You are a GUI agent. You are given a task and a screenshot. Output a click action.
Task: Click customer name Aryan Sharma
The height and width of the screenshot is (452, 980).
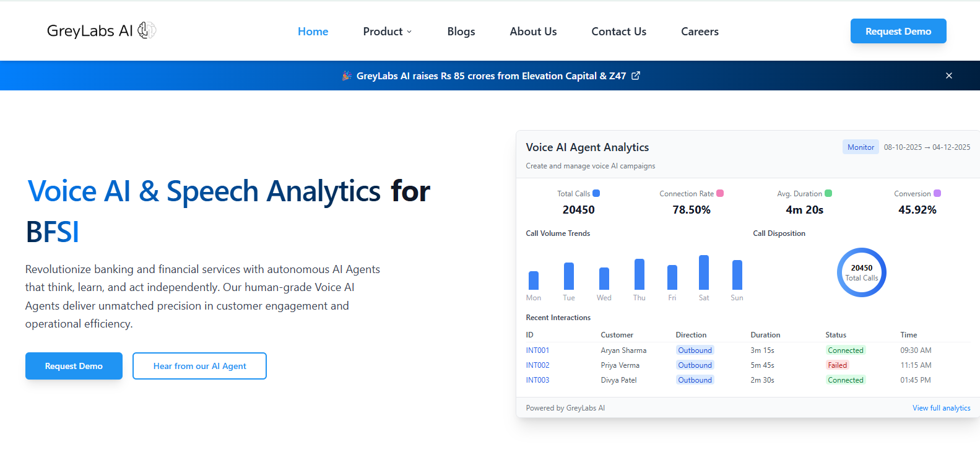point(623,350)
